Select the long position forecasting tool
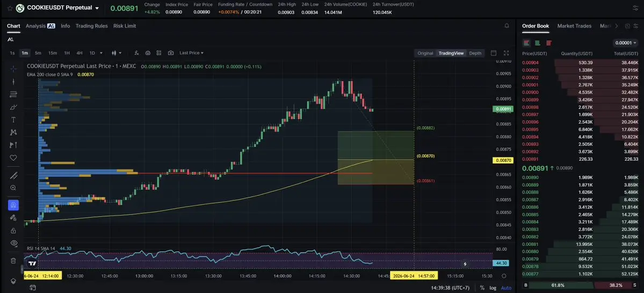This screenshot has width=644, height=293. click(13, 145)
